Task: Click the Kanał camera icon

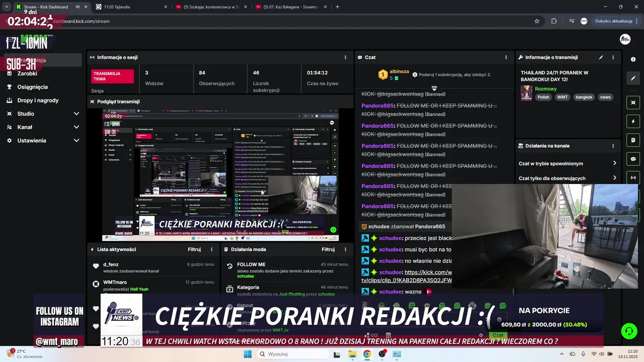Action: point(9,127)
